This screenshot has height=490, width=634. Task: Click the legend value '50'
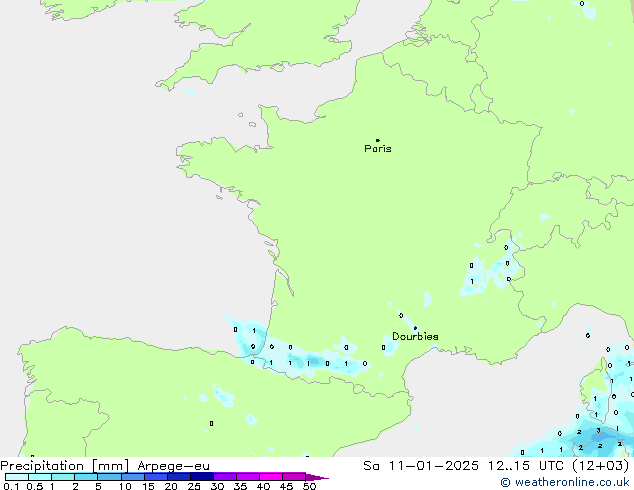(x=309, y=486)
